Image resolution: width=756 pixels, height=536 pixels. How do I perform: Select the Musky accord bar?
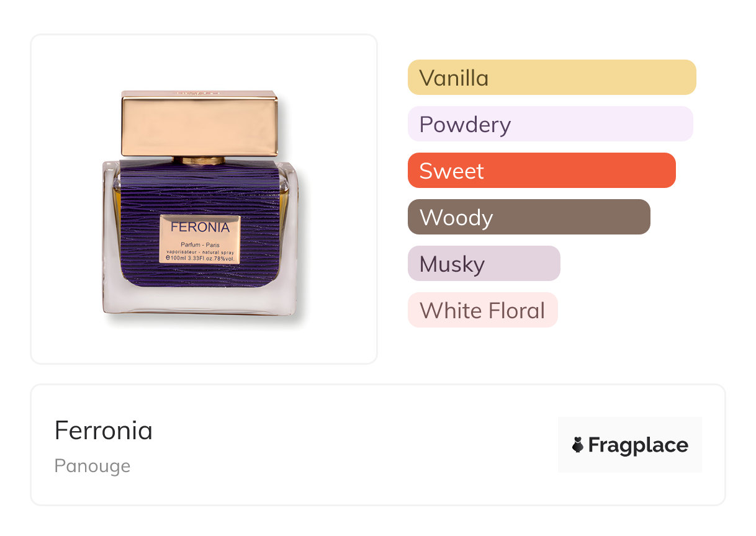[484, 264]
